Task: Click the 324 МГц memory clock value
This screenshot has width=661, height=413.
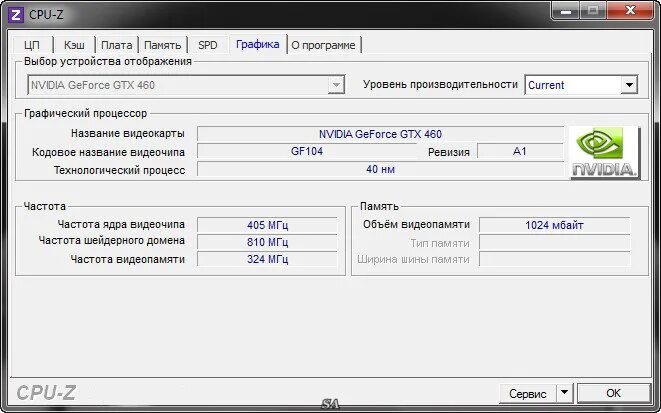Action: point(267,259)
